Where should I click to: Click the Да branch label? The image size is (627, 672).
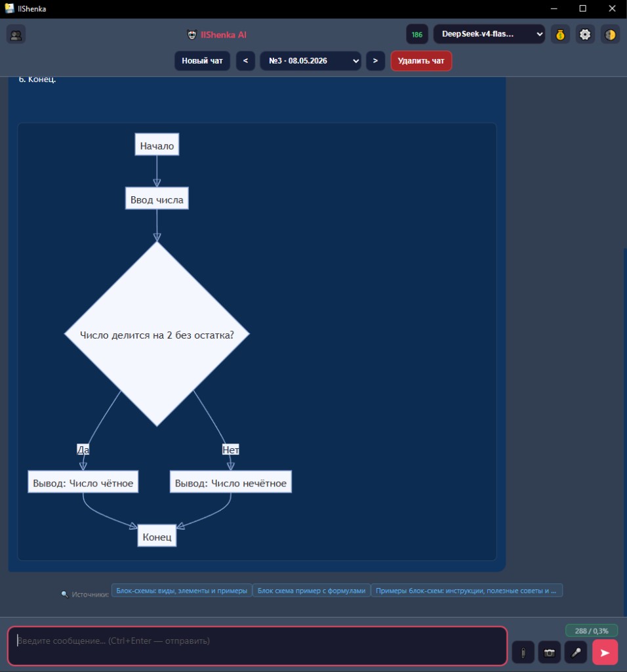pyautogui.click(x=83, y=450)
